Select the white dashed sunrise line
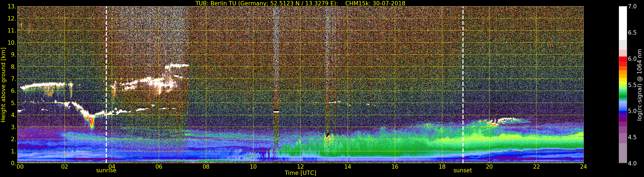This screenshot has height=177, width=644. pyautogui.click(x=106, y=85)
